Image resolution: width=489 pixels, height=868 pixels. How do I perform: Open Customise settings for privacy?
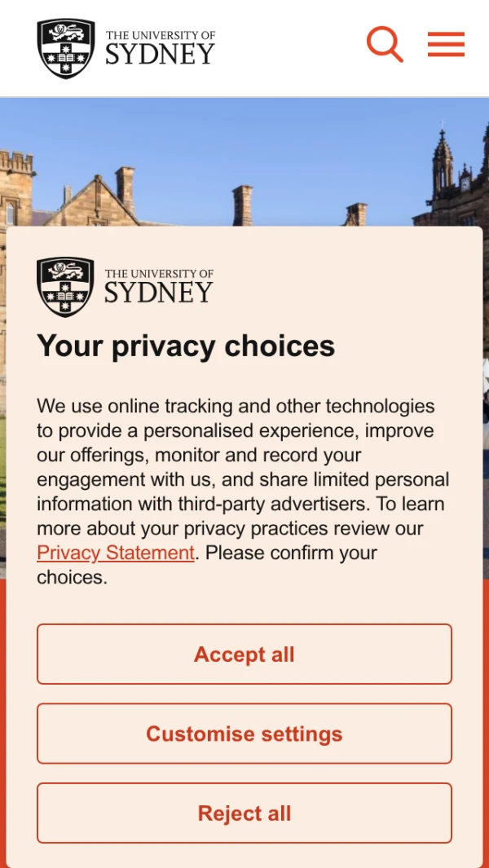click(244, 734)
